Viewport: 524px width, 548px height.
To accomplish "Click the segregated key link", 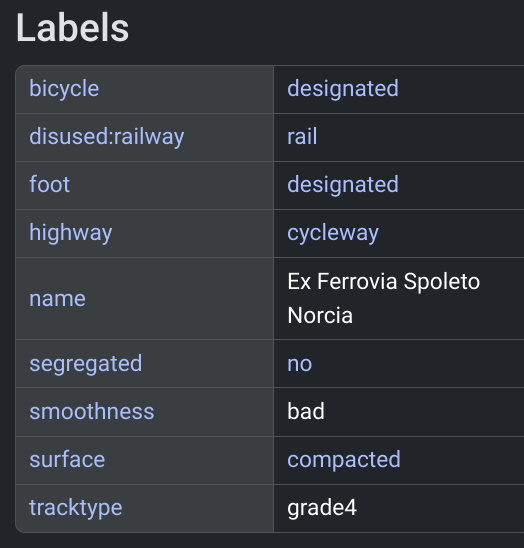I will pos(86,364).
